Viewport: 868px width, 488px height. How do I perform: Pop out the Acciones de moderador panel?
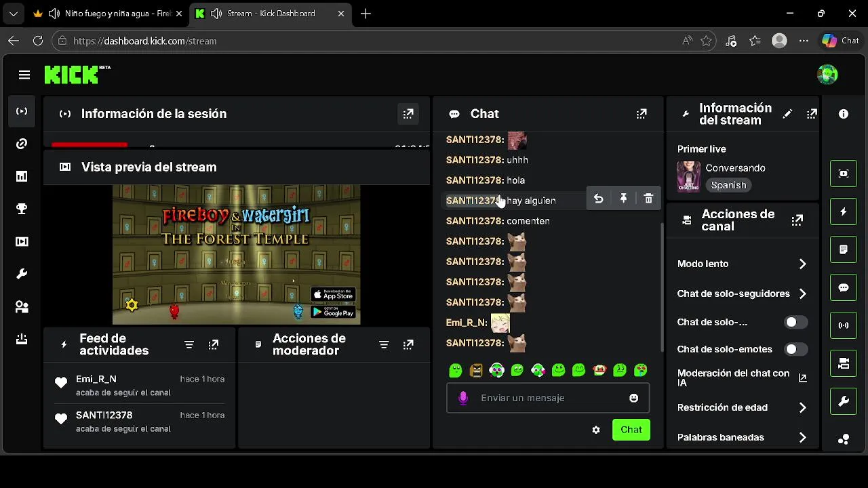coord(408,345)
